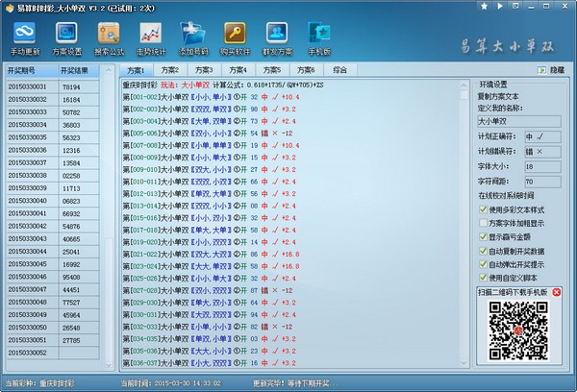Image resolution: width=577 pixels, height=392 pixels.
Task: Click the 计划正确符 input field
Action: point(542,136)
